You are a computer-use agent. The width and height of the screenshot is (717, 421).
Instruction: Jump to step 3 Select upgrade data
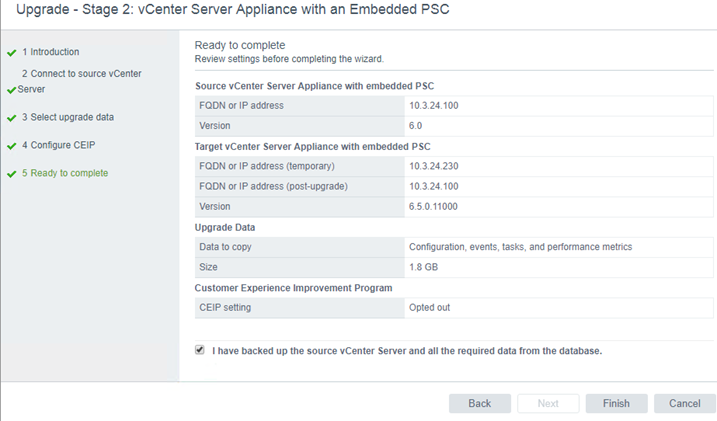pyautogui.click(x=68, y=117)
